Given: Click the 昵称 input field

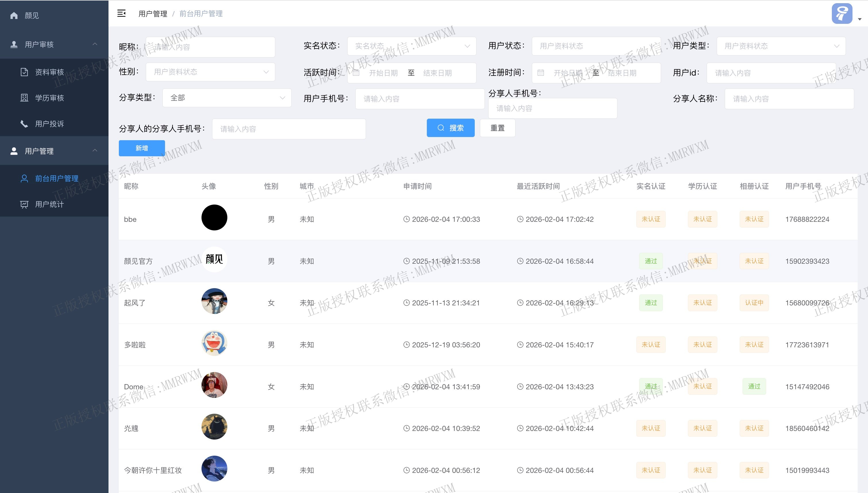Looking at the screenshot, I should pyautogui.click(x=210, y=47).
